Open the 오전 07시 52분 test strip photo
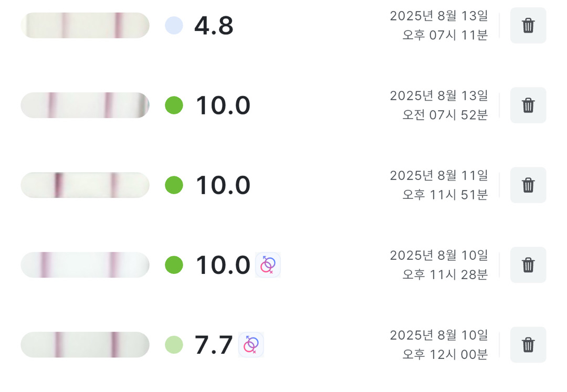Screen dimensions: 567x392 (85, 105)
